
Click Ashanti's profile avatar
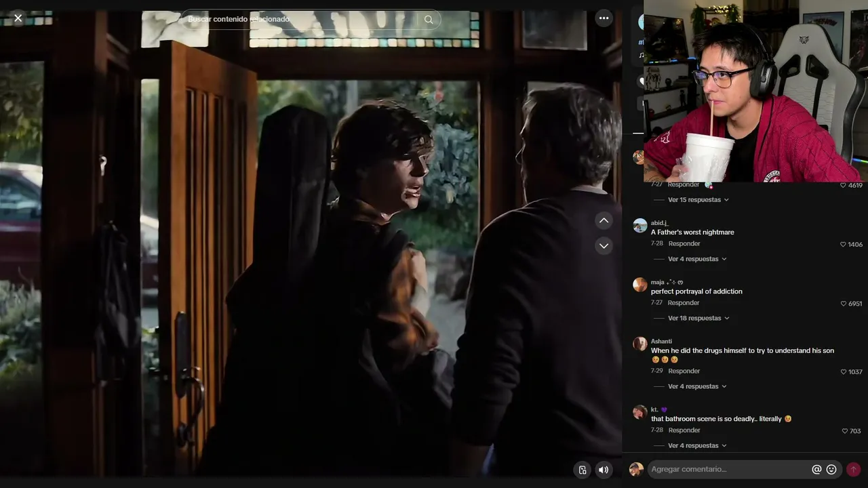click(x=640, y=344)
